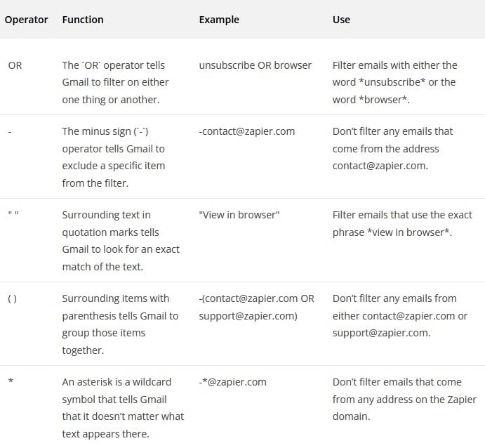Viewport: 485px width, 448px height.
Task: Click the Use column header
Action: 341,20
